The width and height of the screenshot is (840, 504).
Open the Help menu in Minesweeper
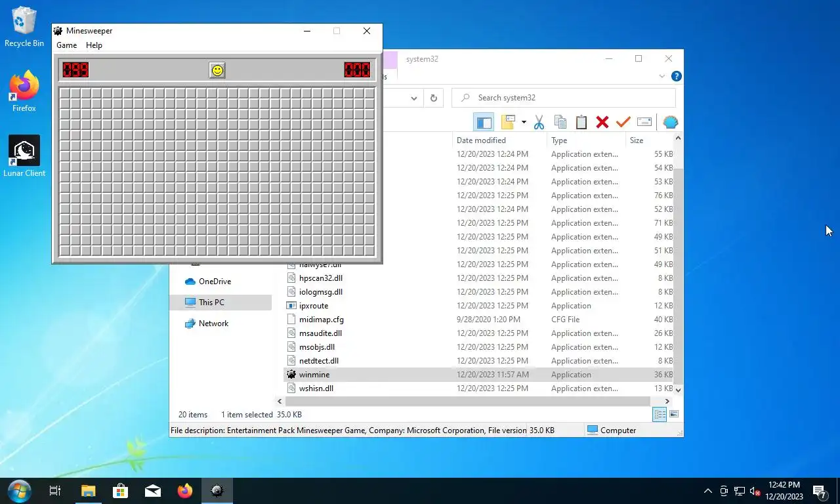tap(94, 45)
